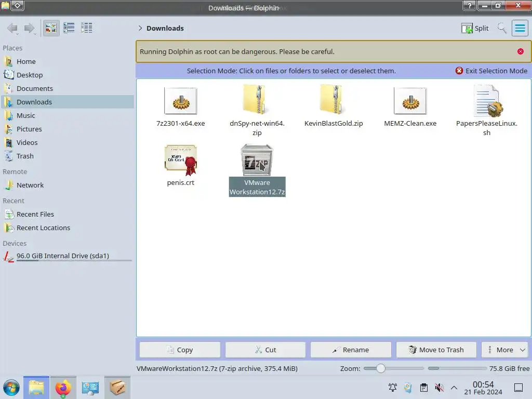Viewport: 532px width, 399px height.
Task: Open Recent Files
Action: click(68, 215)
